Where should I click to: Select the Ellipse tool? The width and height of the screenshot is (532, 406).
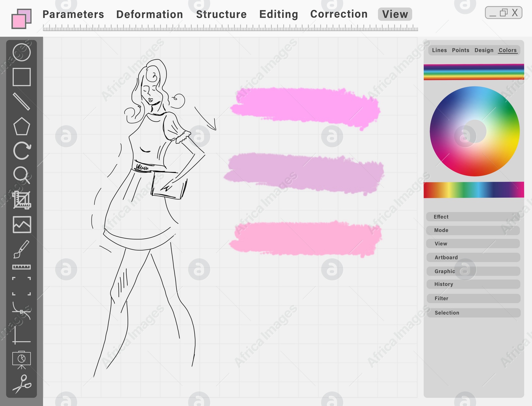click(x=22, y=52)
